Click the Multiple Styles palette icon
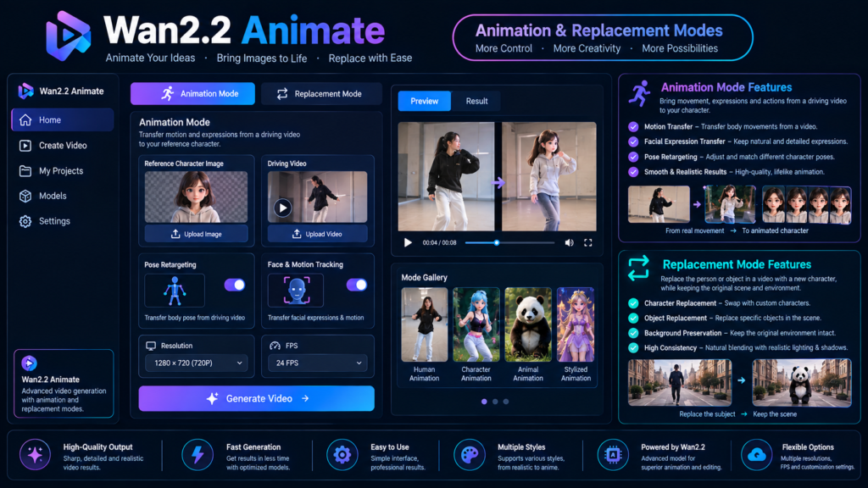 click(470, 455)
